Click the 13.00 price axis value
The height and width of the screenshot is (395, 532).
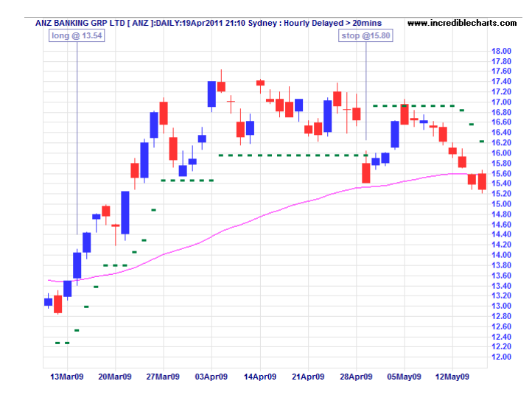click(501, 306)
